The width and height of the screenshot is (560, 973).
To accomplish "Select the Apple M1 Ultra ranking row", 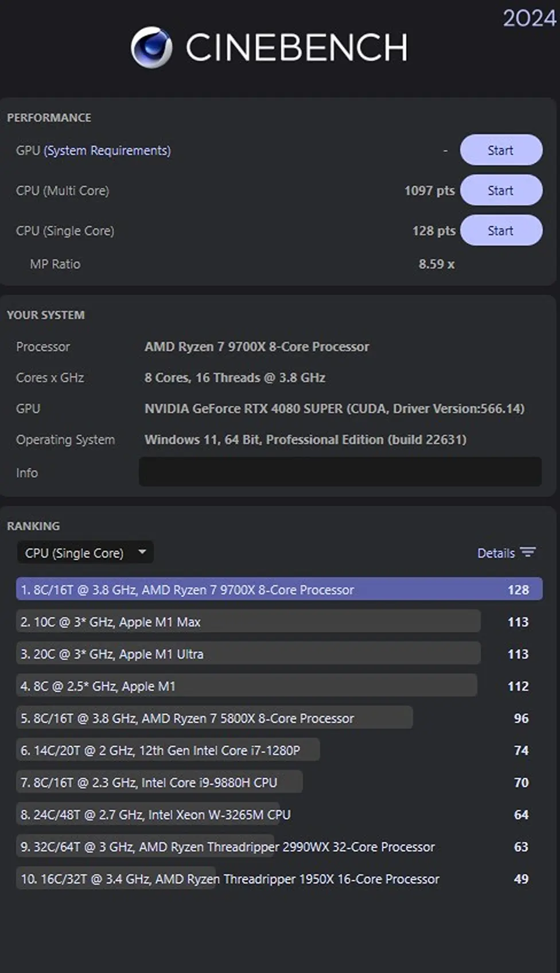I will 279,653.
